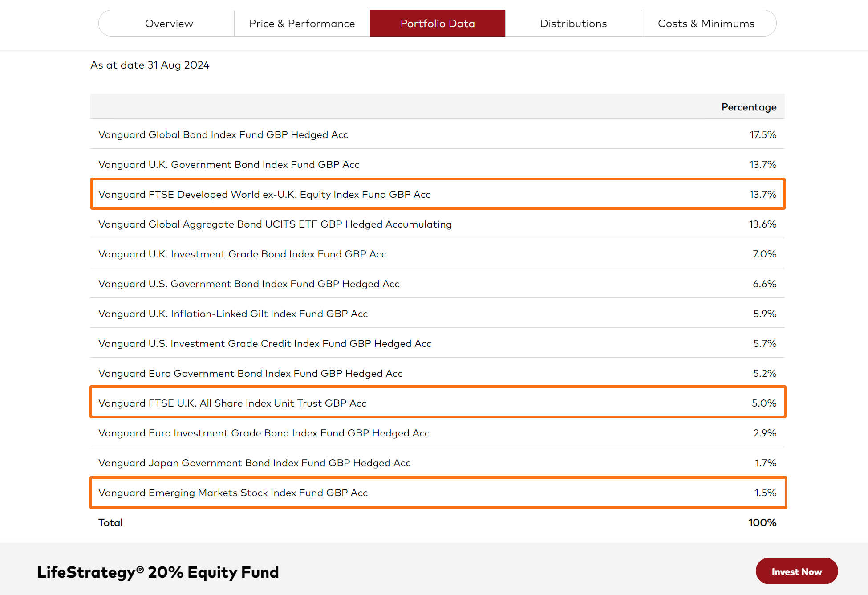The width and height of the screenshot is (868, 595).
Task: Click the 5.7% percentage value
Action: [x=765, y=343]
